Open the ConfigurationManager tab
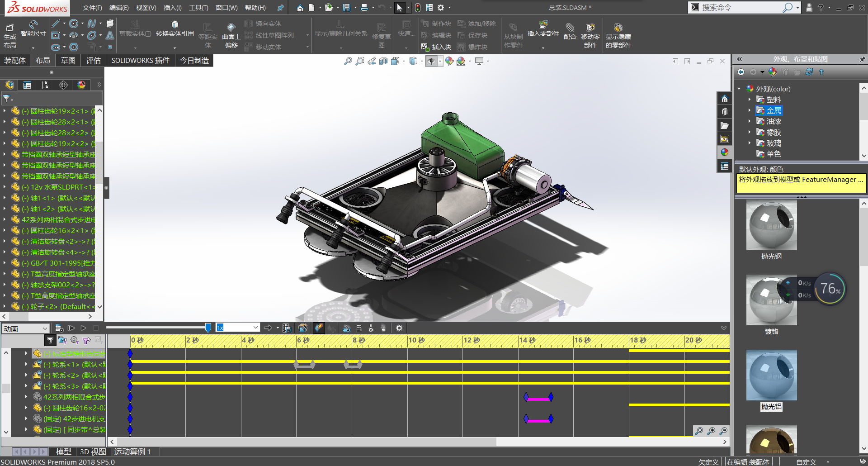868x466 pixels. click(x=45, y=85)
